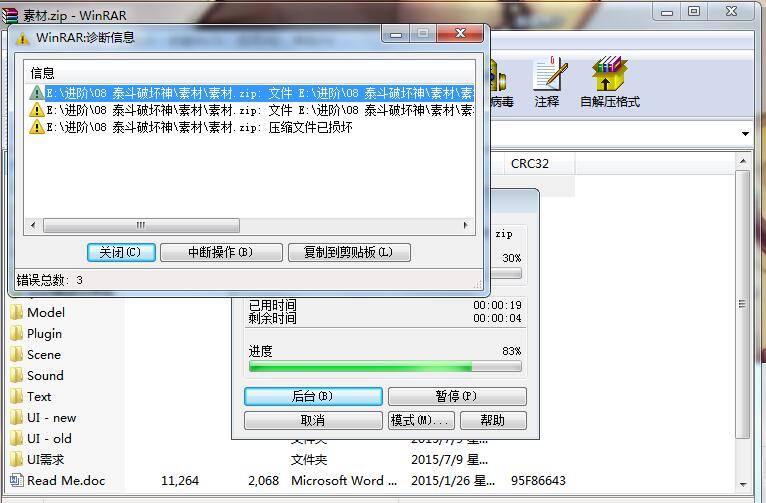Select the Model folder
Viewport: 766px width, 503px height.
click(x=38, y=313)
